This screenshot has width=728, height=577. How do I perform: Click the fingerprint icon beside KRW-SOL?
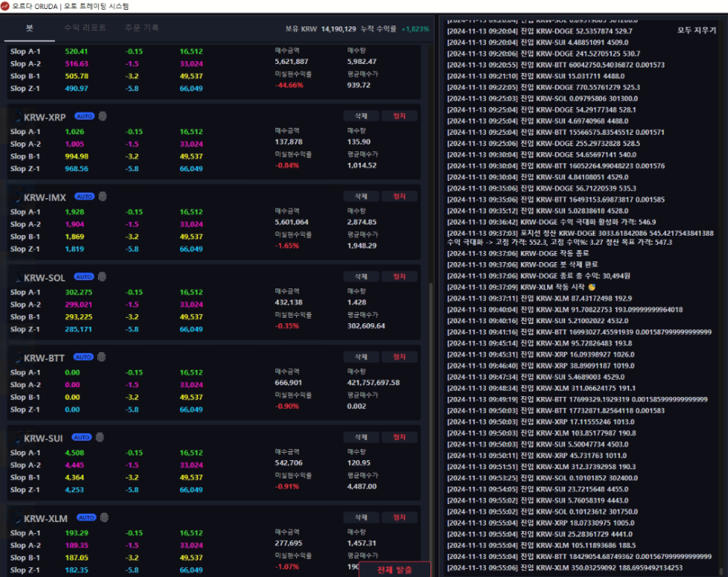pyautogui.click(x=102, y=276)
